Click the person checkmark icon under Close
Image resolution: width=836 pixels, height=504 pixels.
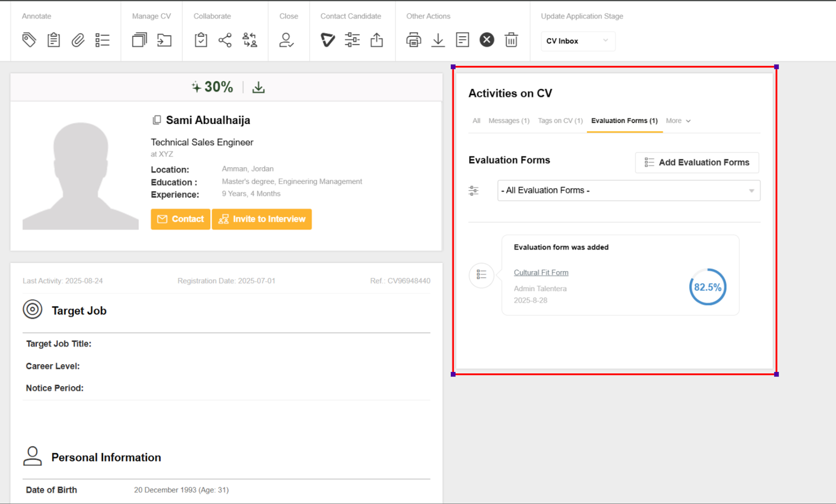point(286,40)
